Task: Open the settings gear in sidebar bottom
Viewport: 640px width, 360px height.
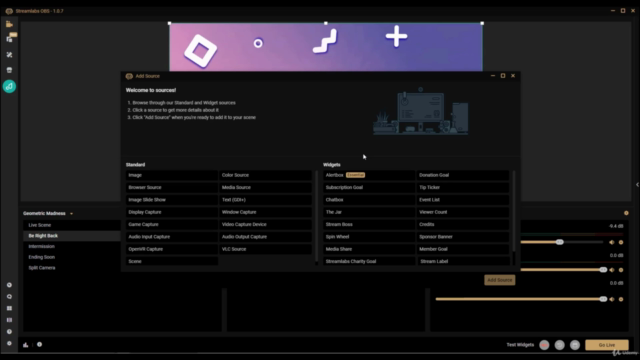Action: tap(9, 343)
